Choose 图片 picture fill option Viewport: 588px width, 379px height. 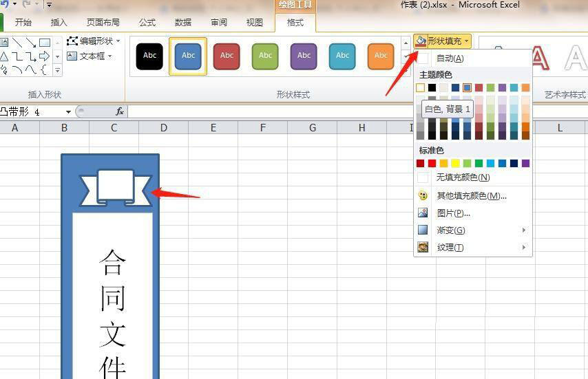tap(453, 213)
